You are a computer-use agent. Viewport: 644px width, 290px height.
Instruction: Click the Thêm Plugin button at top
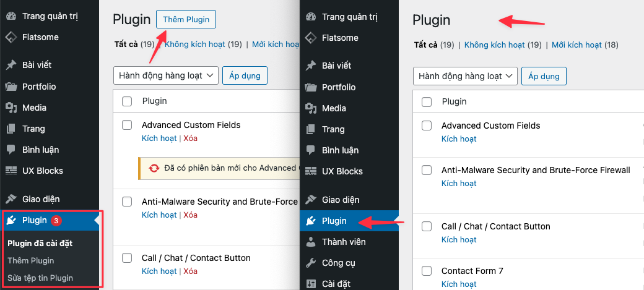tap(186, 19)
